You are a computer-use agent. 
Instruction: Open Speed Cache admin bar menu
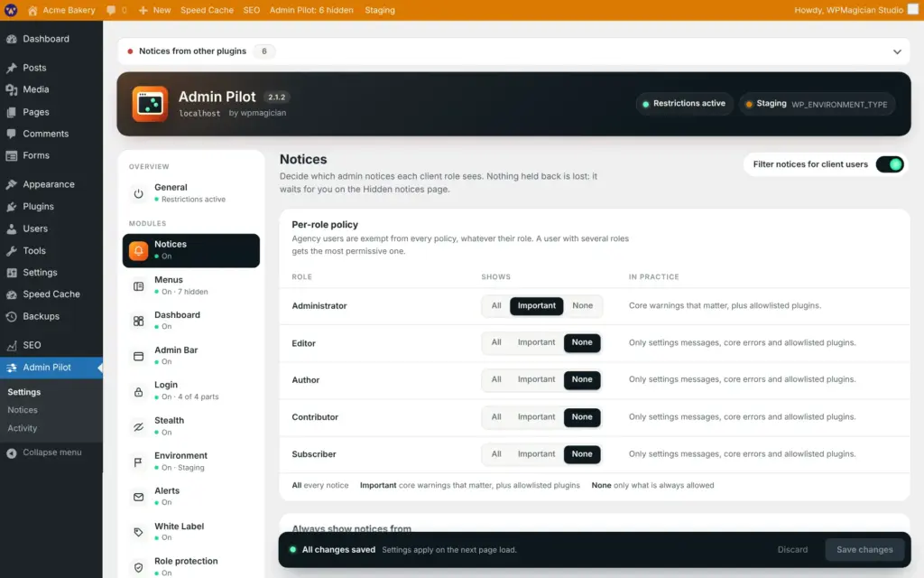click(x=207, y=10)
